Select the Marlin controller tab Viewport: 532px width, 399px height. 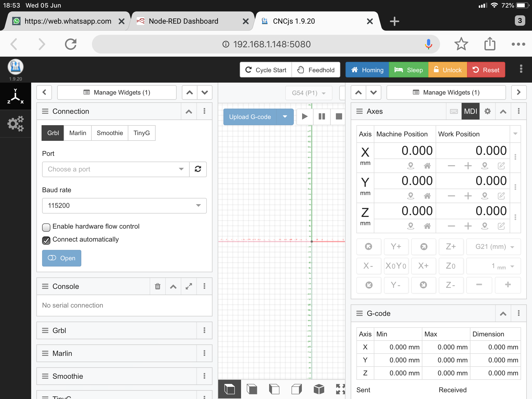(x=78, y=133)
